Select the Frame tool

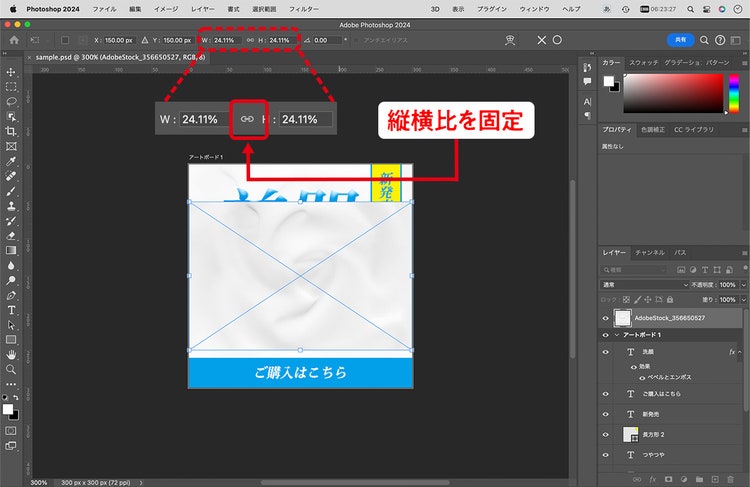point(11,146)
